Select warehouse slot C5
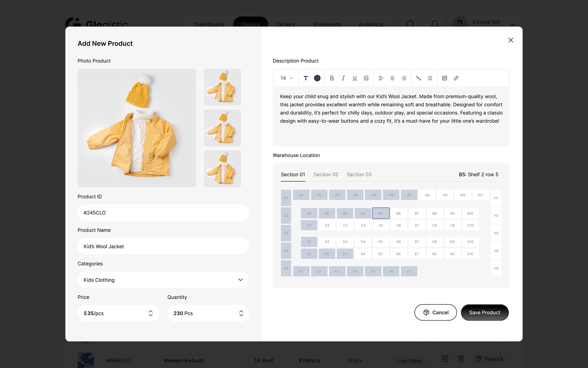588x368 pixels. click(x=381, y=225)
